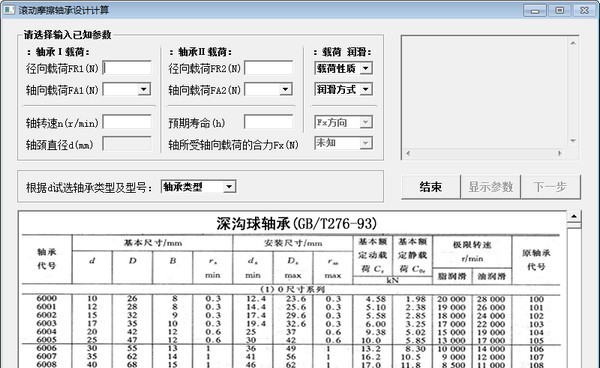Click the bearing table scroll-up arrow
The width and height of the screenshot is (600, 368).
point(574,217)
